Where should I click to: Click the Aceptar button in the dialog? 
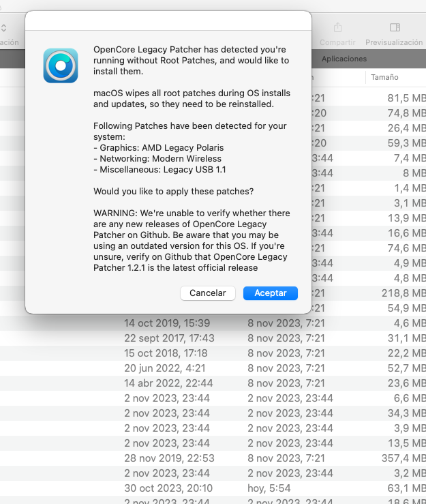pyautogui.click(x=270, y=293)
